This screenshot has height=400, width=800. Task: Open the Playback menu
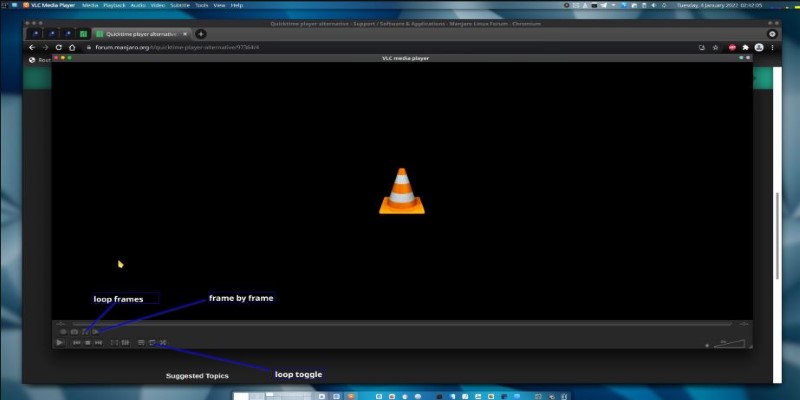pyautogui.click(x=113, y=5)
